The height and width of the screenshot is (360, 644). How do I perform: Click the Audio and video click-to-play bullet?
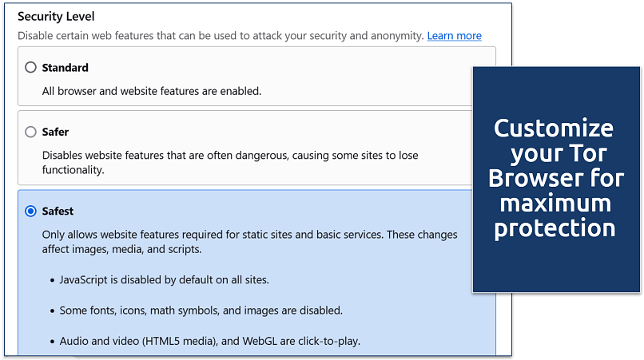point(210,341)
